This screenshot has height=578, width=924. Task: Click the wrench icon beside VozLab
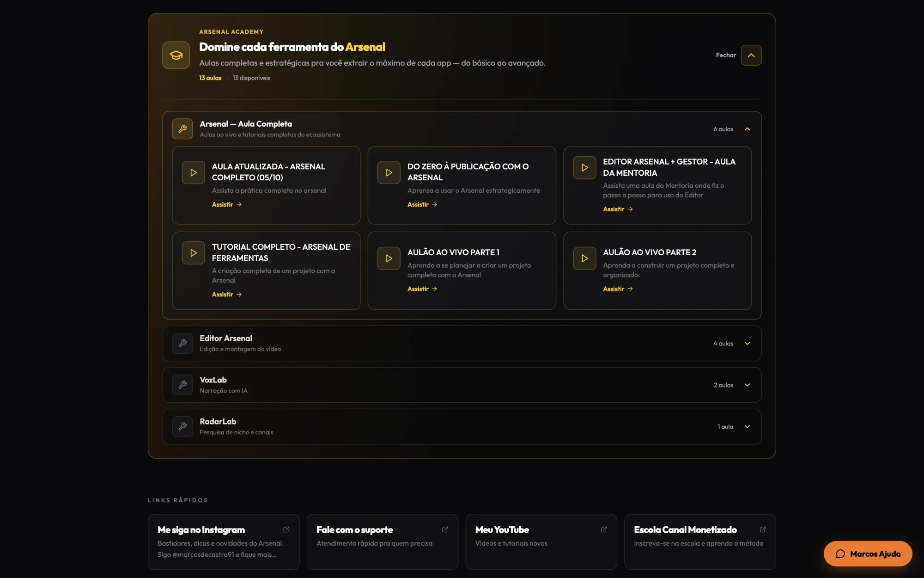(182, 385)
